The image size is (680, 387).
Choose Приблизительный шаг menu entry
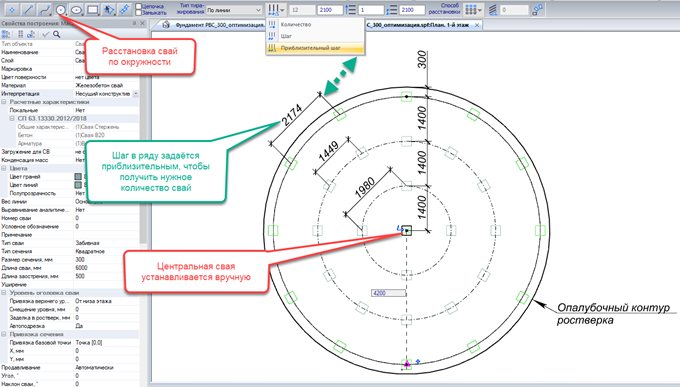tap(315, 48)
